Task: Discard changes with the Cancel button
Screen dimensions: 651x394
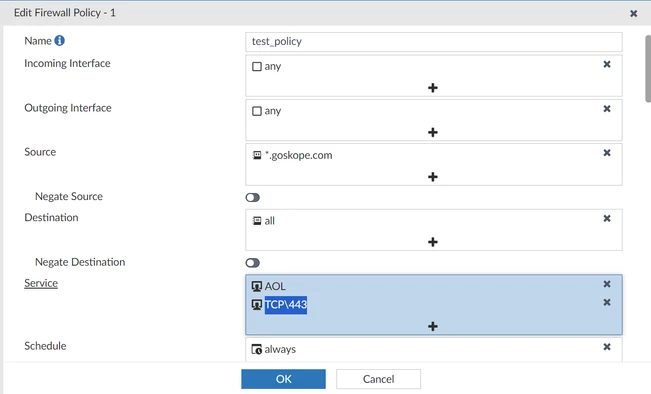Action: 378,379
